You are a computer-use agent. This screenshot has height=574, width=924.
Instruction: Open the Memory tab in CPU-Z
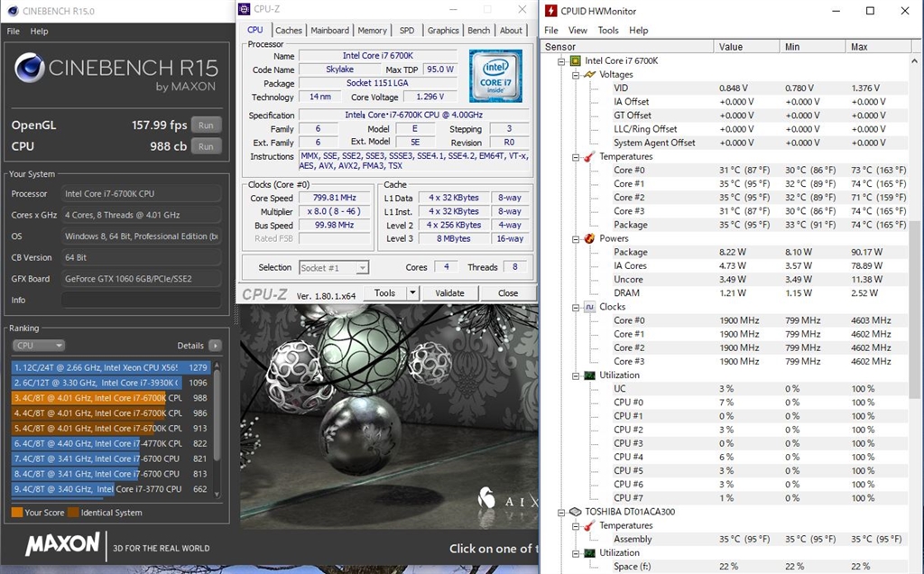[x=373, y=30]
